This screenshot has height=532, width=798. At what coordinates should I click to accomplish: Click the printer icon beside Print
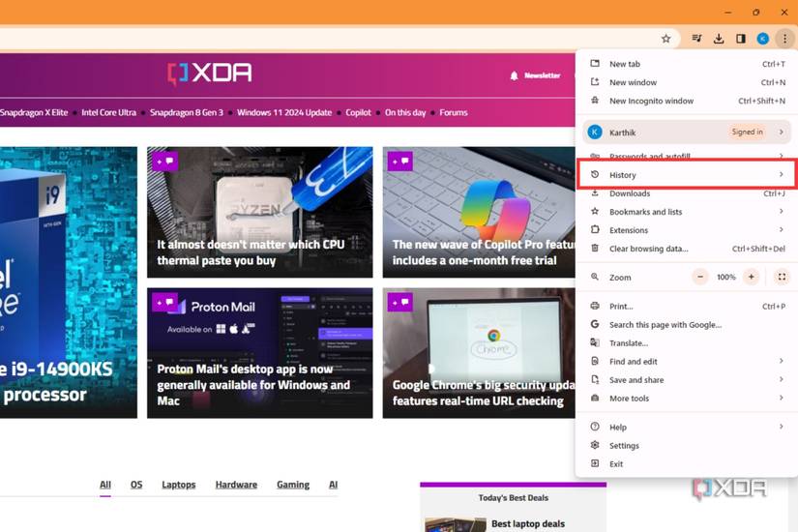pos(595,306)
